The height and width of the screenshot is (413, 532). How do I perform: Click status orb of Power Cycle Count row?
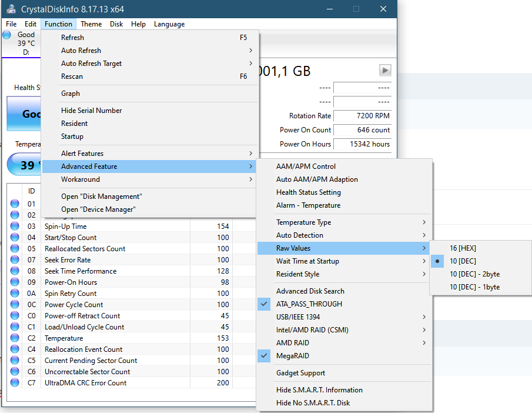coord(15,305)
